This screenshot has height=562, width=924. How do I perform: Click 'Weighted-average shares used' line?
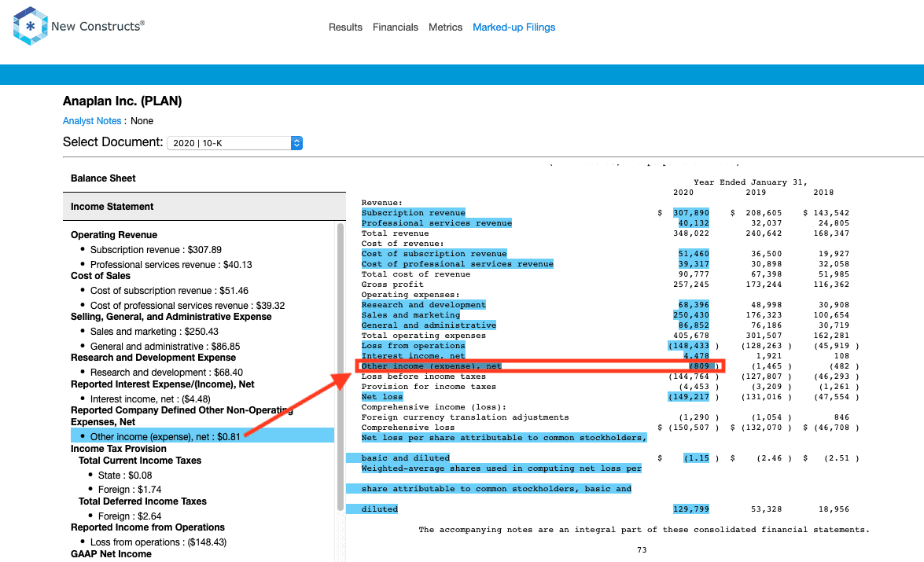click(x=502, y=468)
